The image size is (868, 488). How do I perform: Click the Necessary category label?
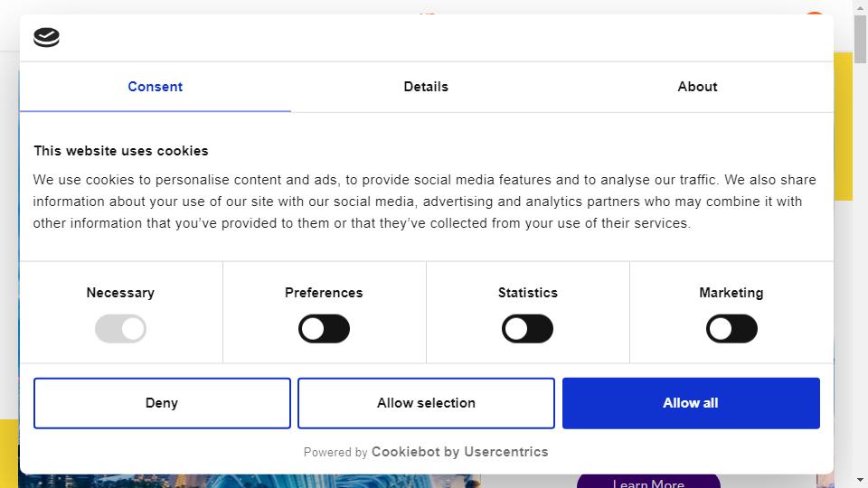coord(120,293)
